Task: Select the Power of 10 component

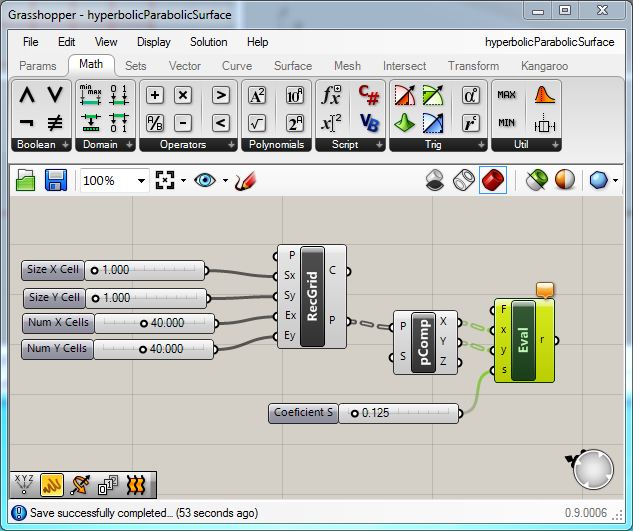Action: [295, 96]
